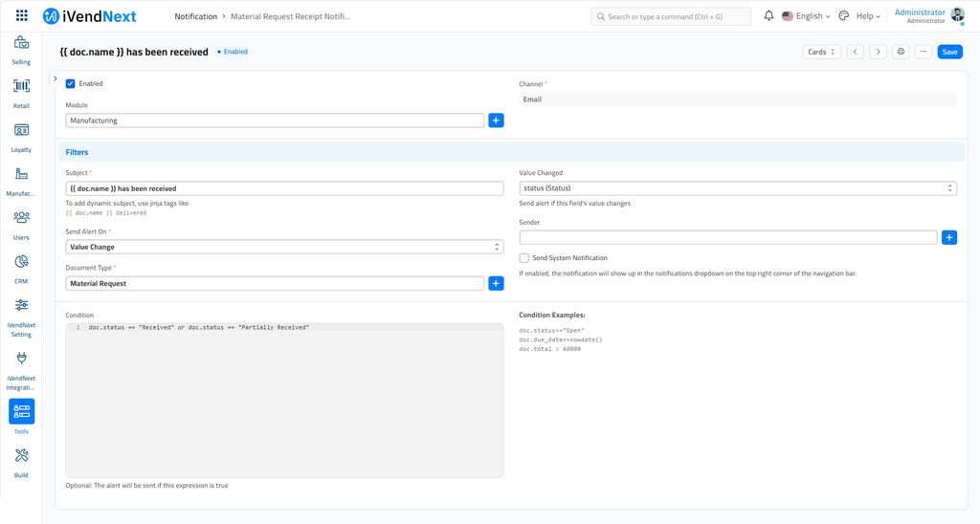Viewport: 980px width, 524px height.
Task: Open the Value Changed status dropdown
Action: pyautogui.click(x=738, y=188)
